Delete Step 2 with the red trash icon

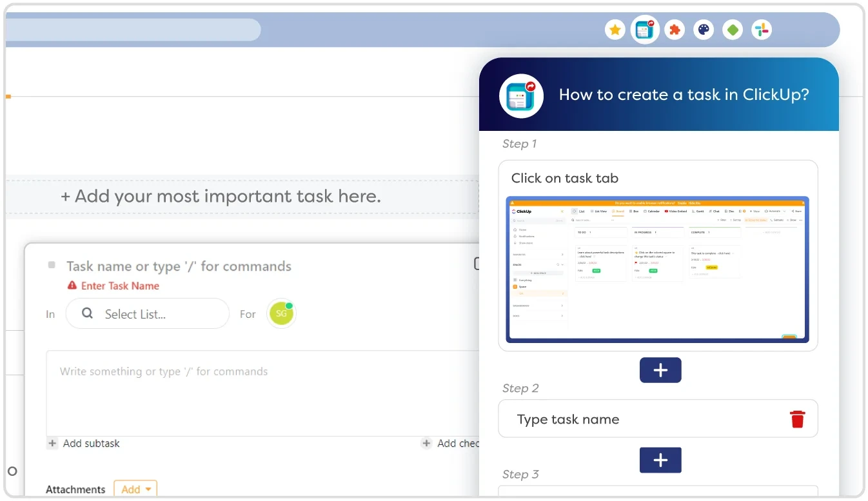(798, 419)
